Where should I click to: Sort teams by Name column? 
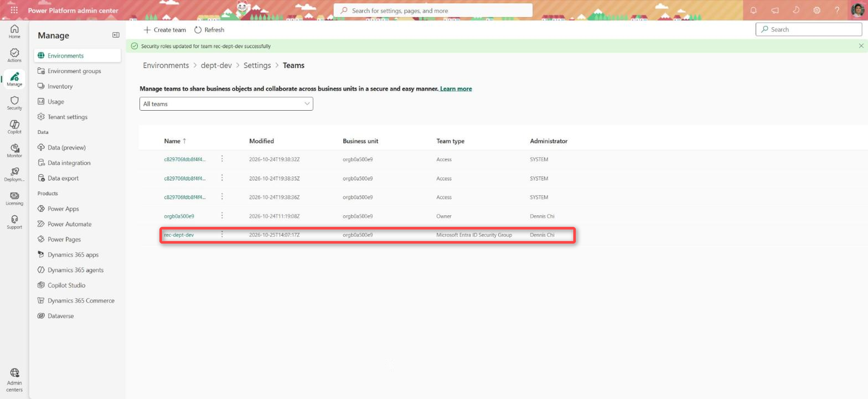pos(175,141)
